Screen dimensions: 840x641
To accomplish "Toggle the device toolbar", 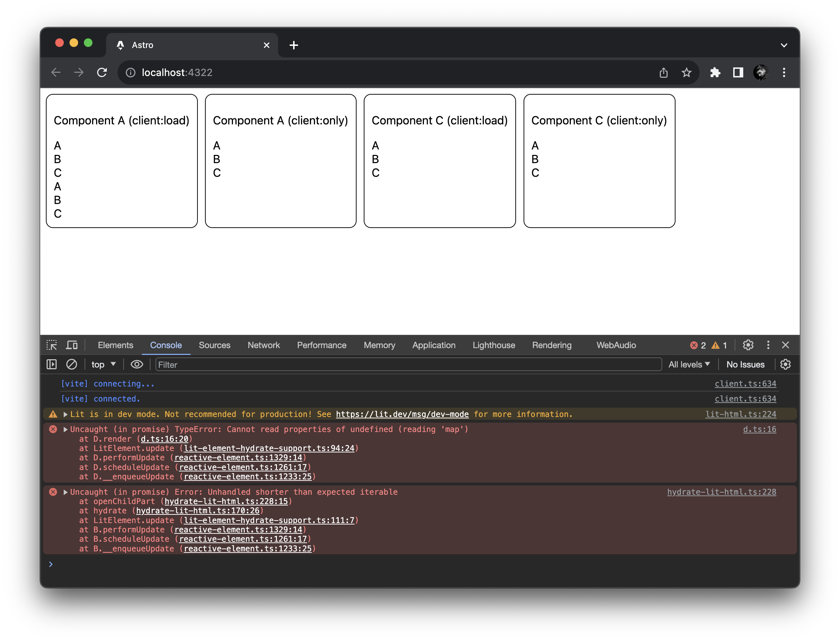I will (71, 345).
